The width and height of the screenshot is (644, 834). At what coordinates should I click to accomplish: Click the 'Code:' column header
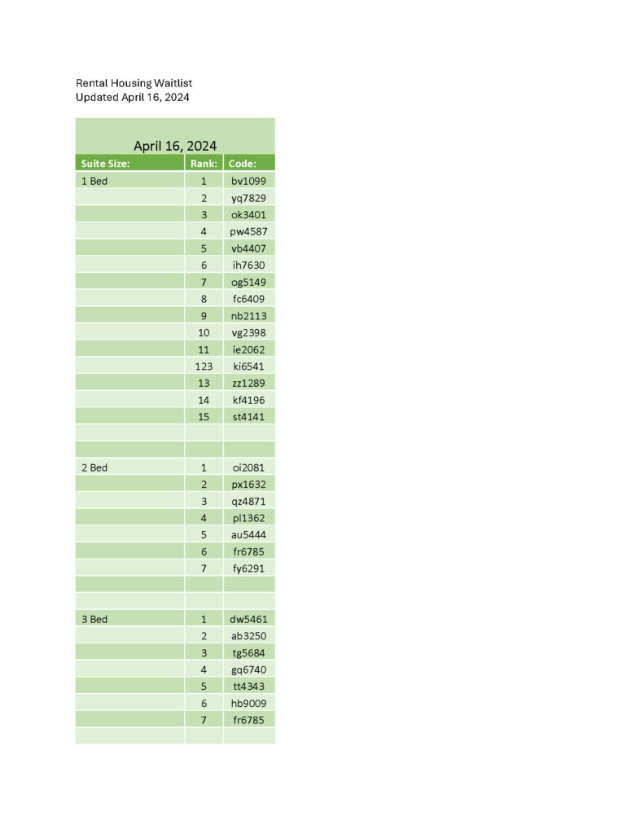point(249,163)
